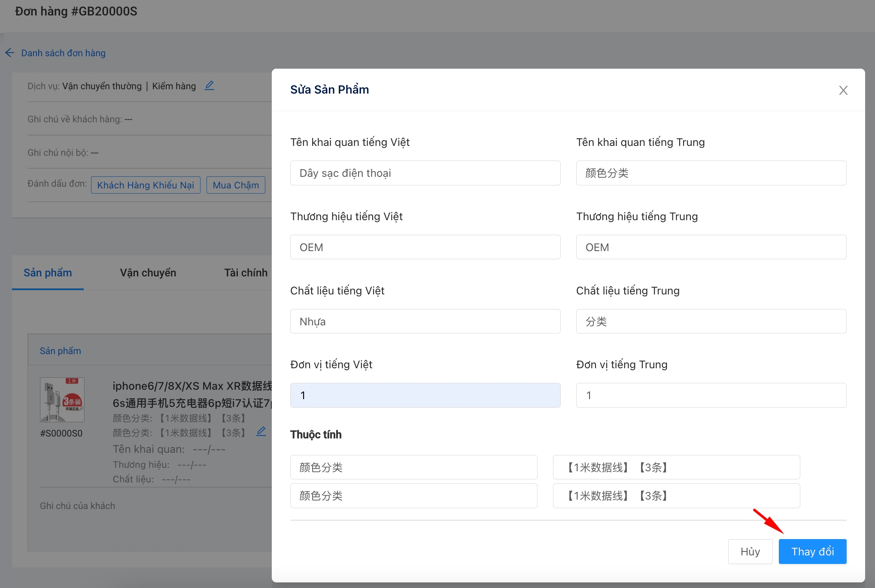
Task: Click pencil icon to edit product attributes
Action: click(261, 431)
